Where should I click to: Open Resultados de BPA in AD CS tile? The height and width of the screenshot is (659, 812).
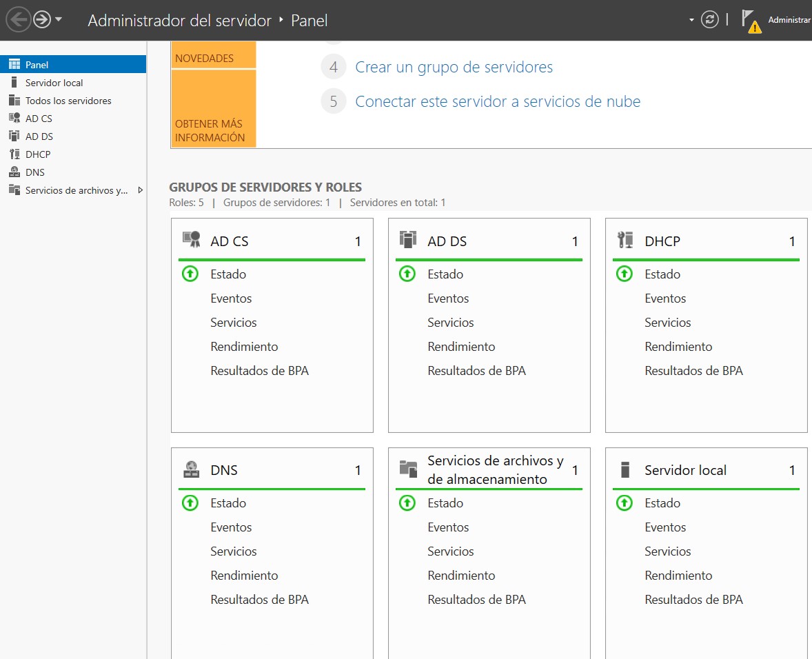[259, 371]
